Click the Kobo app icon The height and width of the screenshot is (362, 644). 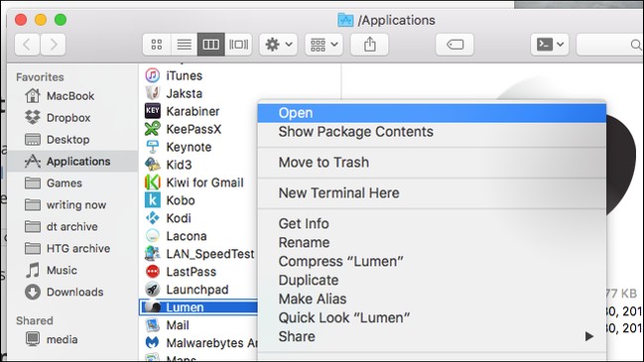pos(153,200)
